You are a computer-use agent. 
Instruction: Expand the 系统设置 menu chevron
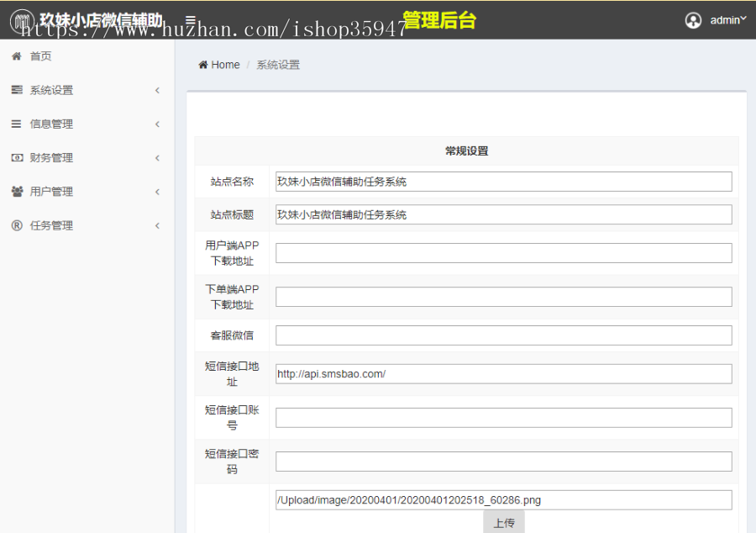pos(157,90)
